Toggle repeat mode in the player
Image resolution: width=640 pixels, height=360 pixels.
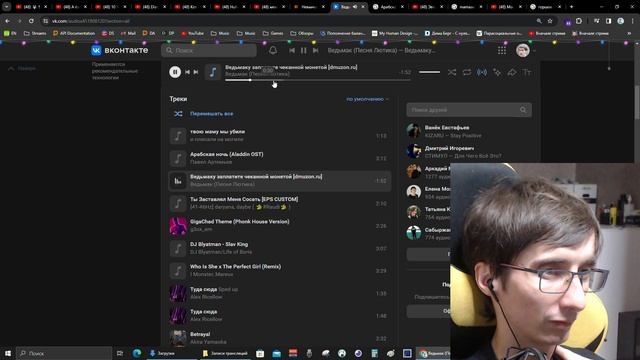click(467, 72)
